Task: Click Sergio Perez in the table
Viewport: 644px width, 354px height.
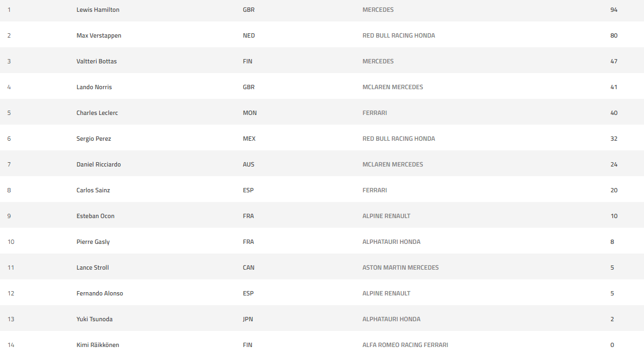Action: click(94, 139)
